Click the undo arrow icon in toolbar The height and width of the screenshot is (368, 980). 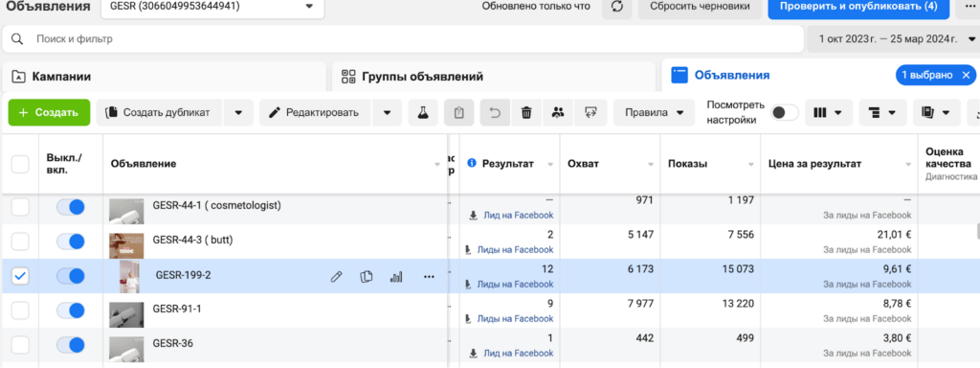495,113
